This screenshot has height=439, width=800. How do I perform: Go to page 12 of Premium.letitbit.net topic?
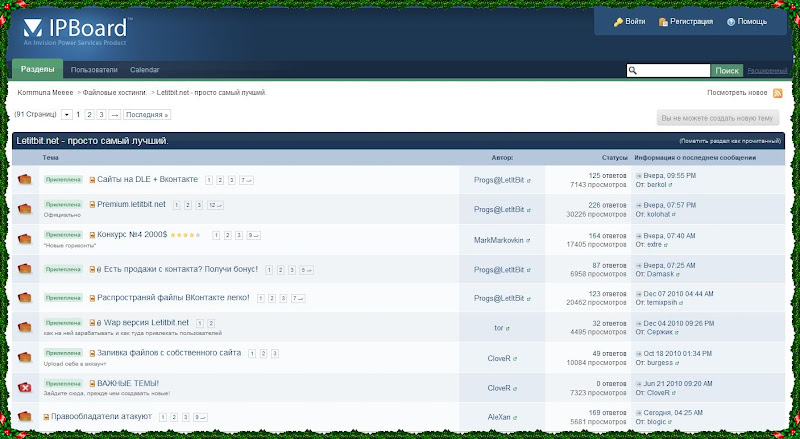click(x=215, y=205)
